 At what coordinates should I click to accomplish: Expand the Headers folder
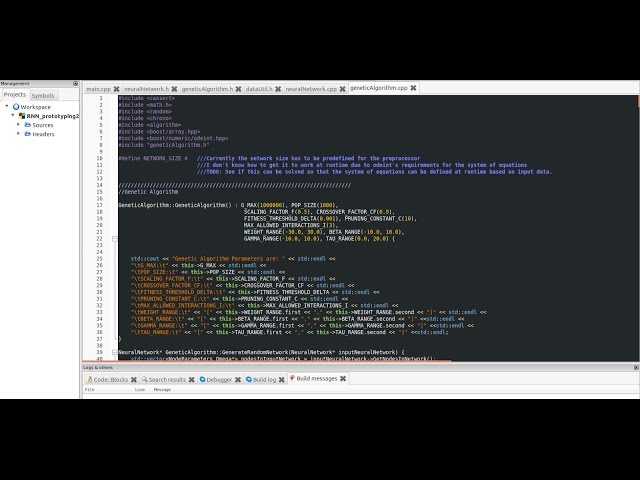tap(18, 133)
